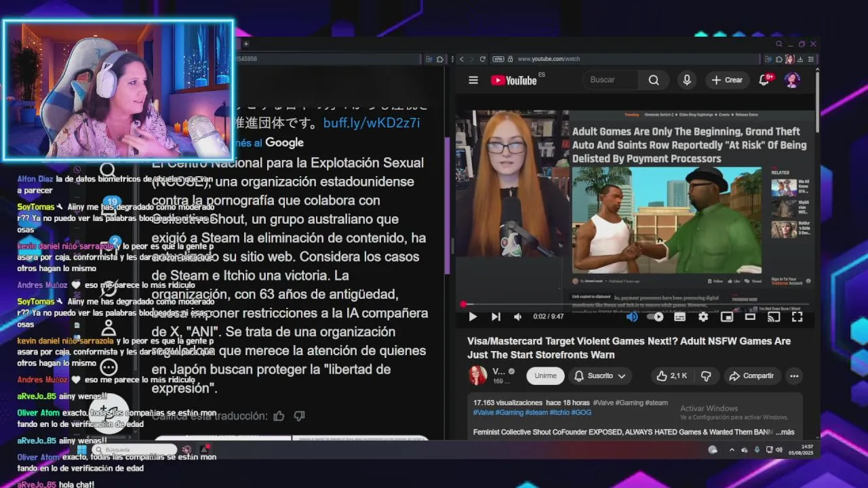Go to YouTube home via logo

[514, 80]
